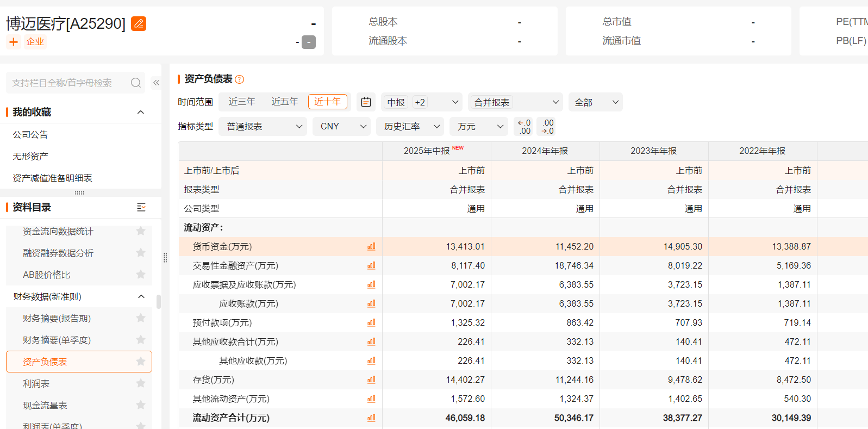Toggle favorite star for 利润表

[141, 383]
